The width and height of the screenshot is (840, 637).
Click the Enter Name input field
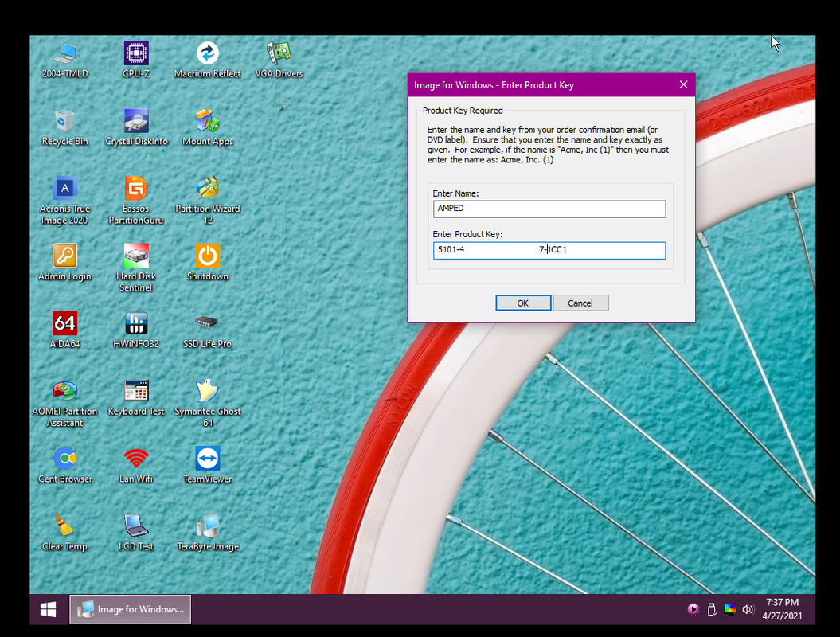coord(549,209)
